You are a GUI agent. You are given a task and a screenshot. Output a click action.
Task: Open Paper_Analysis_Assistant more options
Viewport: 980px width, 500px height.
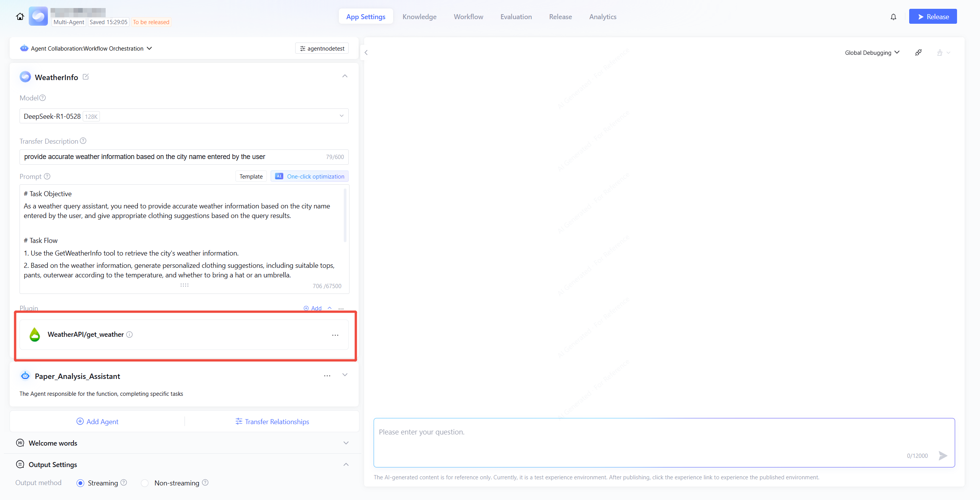pyautogui.click(x=327, y=376)
